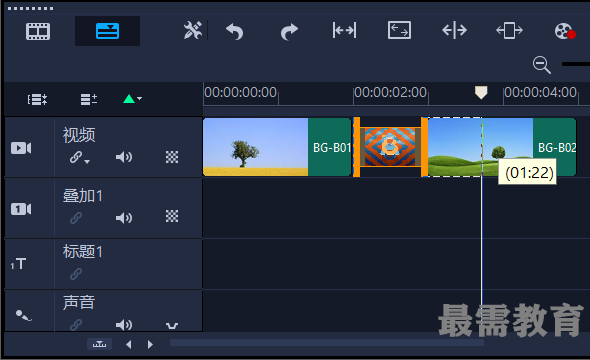Show all visible tracks icon
The image size is (590, 360).
37,99
